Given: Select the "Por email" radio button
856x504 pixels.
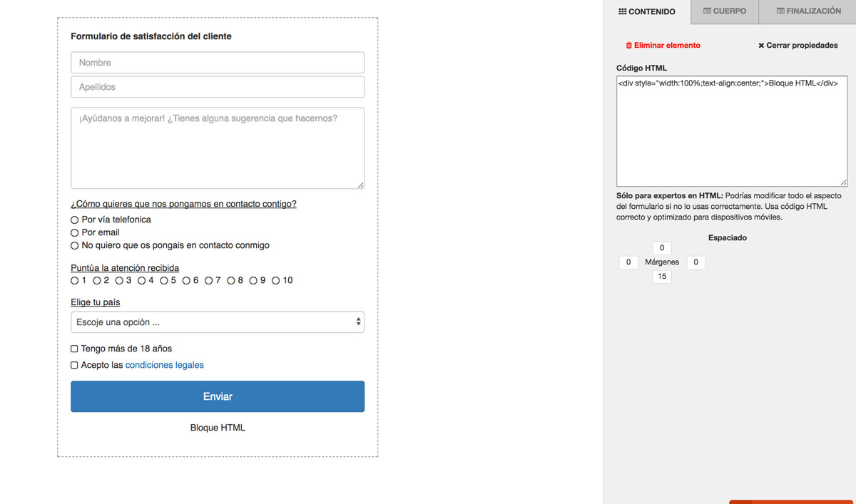Looking at the screenshot, I should coord(74,232).
